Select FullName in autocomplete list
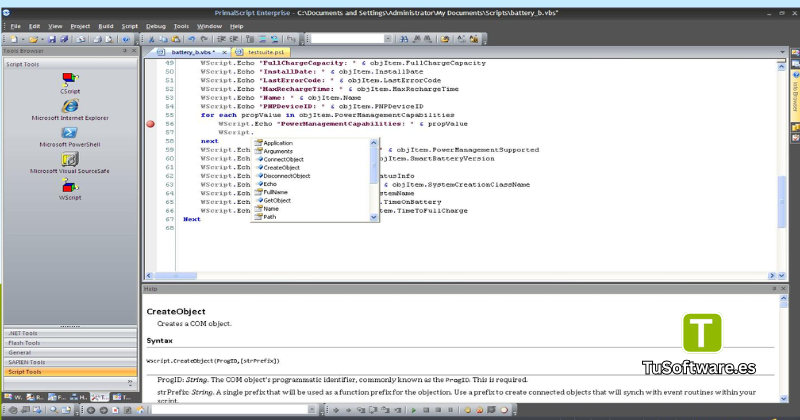Viewport: 800px width, 420px height. (276, 192)
